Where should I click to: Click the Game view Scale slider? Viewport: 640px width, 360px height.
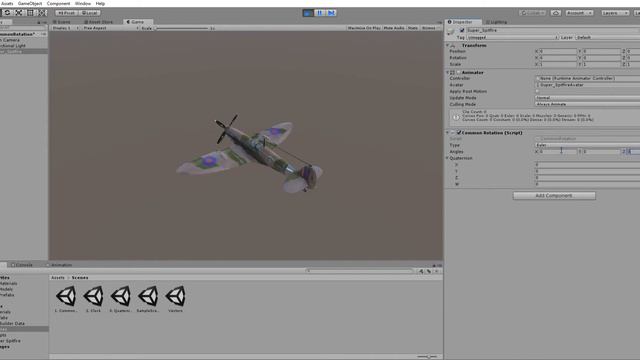(182, 28)
